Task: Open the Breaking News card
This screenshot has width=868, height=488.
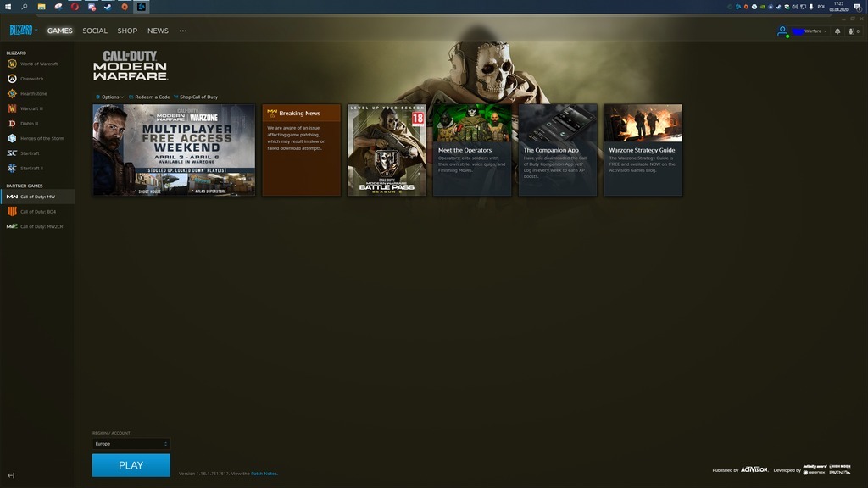Action: pyautogui.click(x=301, y=150)
